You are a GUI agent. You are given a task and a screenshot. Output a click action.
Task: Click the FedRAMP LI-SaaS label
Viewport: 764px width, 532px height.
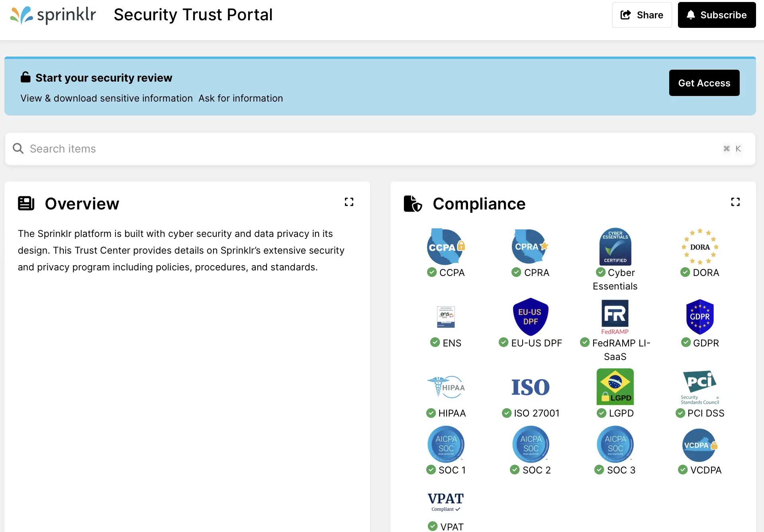tap(621, 350)
